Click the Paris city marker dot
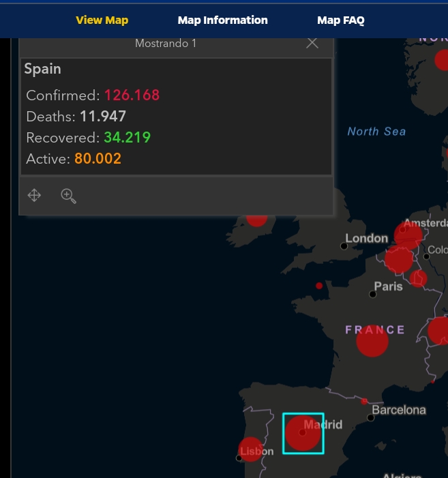This screenshot has height=478, width=448. pyautogui.click(x=372, y=295)
